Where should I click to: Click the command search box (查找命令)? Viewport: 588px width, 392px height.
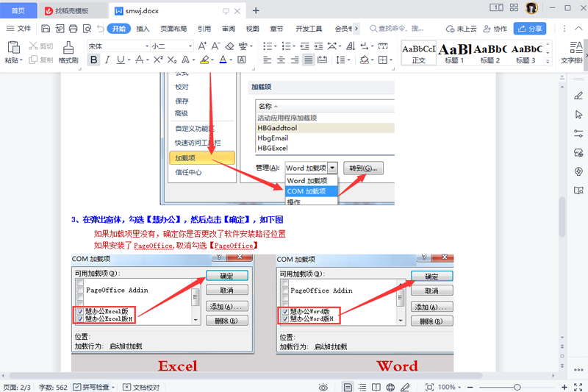(x=401, y=29)
